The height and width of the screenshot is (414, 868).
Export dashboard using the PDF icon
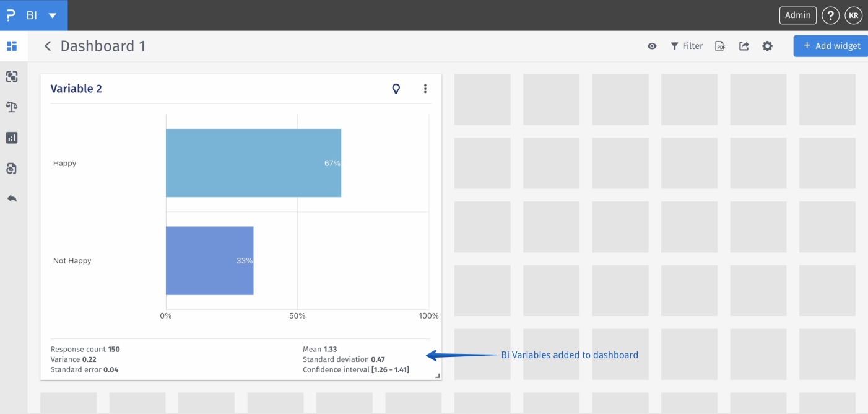coord(720,46)
